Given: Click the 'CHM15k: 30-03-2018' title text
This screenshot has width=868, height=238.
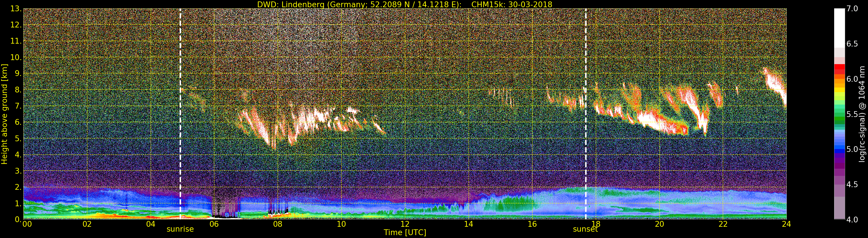Looking at the screenshot, I should 512,4.
